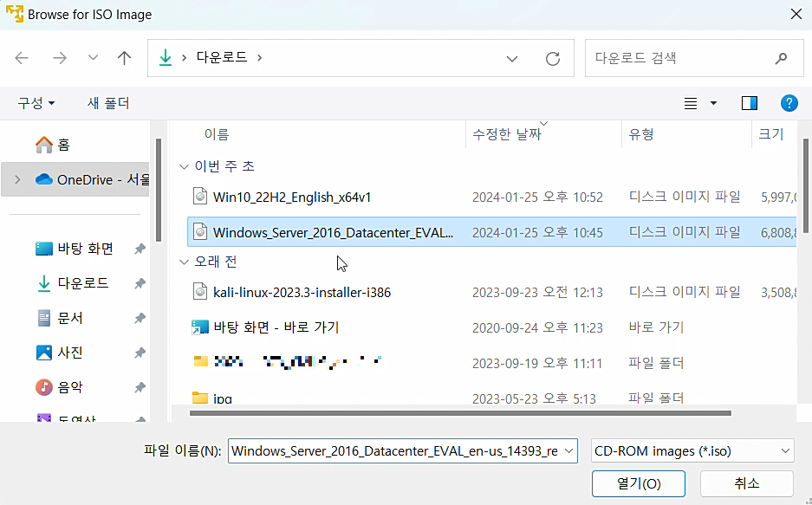Go back with the back arrow

[22, 58]
